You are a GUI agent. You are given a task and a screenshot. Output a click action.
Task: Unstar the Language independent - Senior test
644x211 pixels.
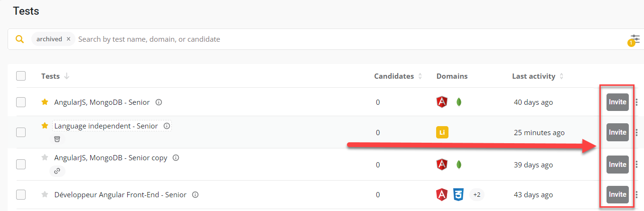[x=45, y=126]
